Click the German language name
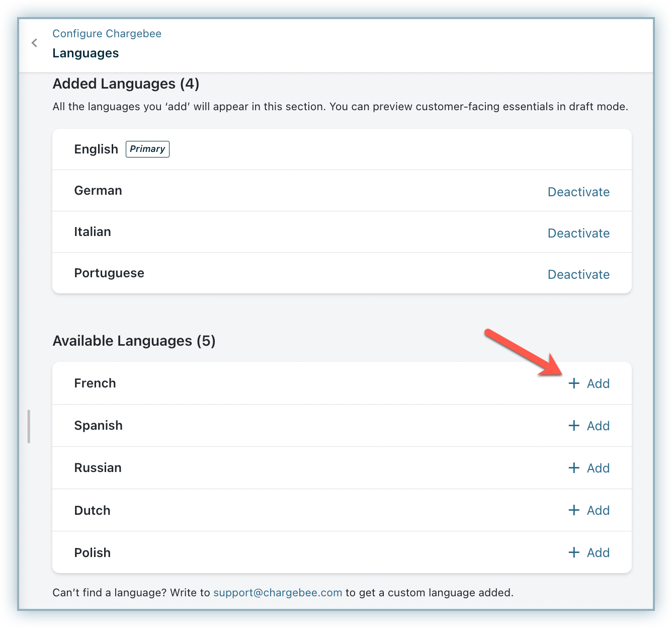This screenshot has height=628, width=672. 98,191
